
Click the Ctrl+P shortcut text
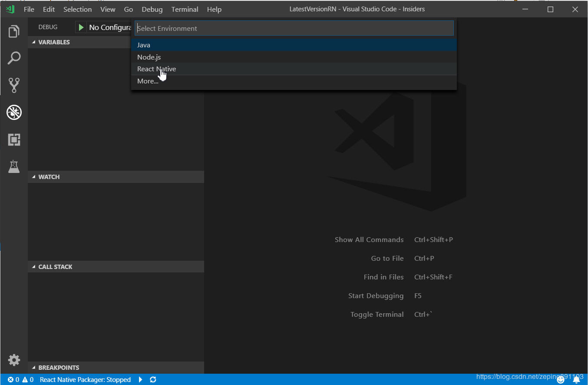coord(424,259)
